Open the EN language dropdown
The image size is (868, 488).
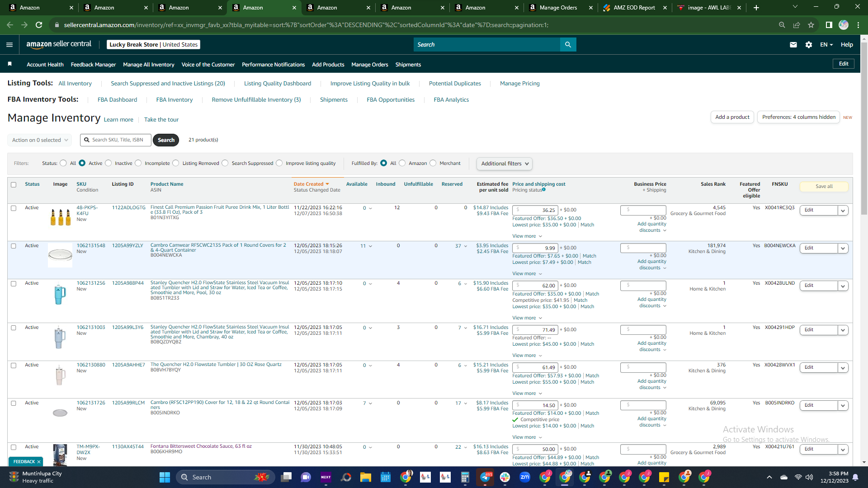coord(826,44)
